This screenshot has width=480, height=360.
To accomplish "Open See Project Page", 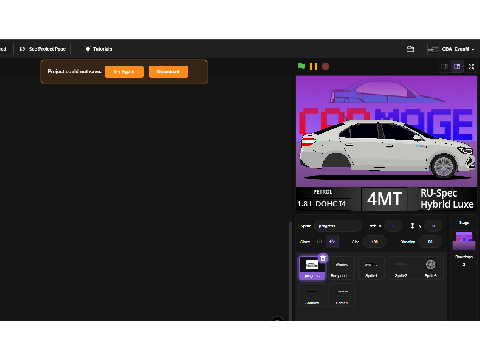I will 43,49.
